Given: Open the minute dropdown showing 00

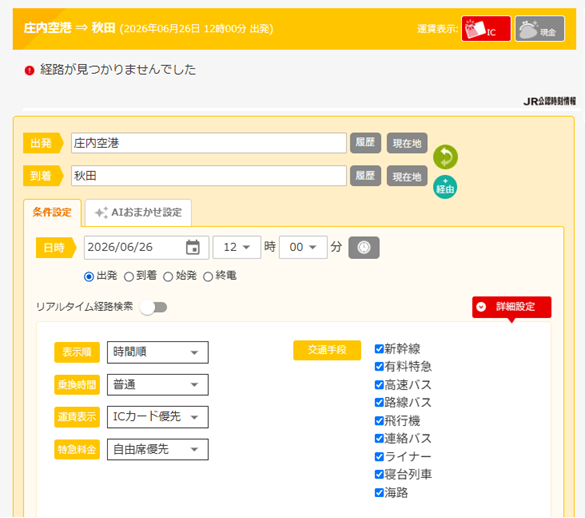Looking at the screenshot, I should coord(303,247).
